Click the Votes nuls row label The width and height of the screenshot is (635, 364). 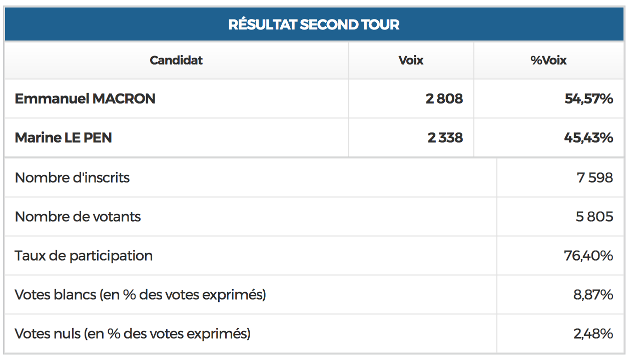(133, 333)
